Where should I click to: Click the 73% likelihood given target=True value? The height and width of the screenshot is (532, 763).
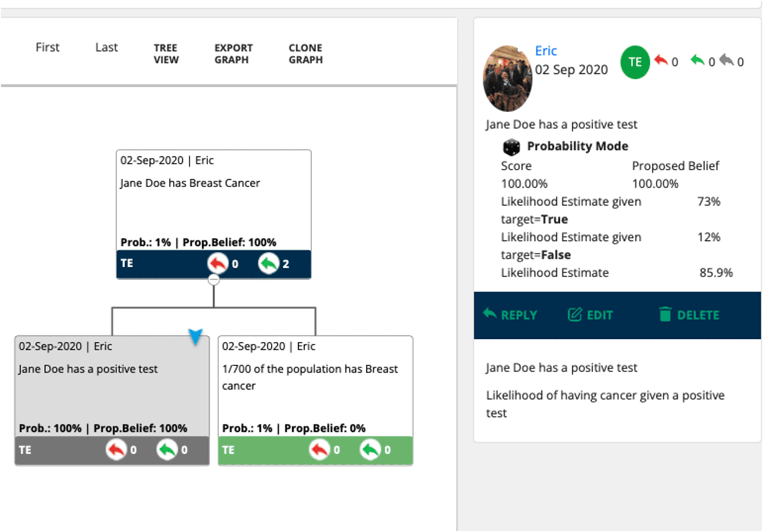(709, 202)
